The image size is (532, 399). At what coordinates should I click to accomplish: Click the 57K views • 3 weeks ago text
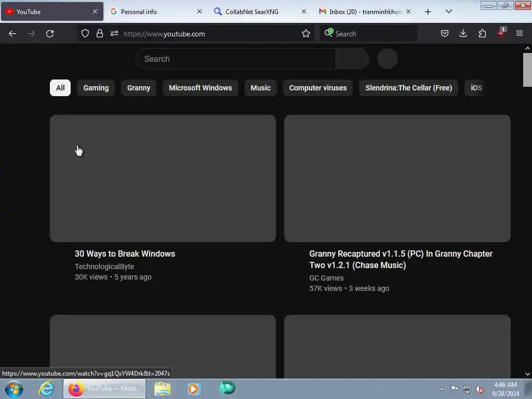[349, 288]
